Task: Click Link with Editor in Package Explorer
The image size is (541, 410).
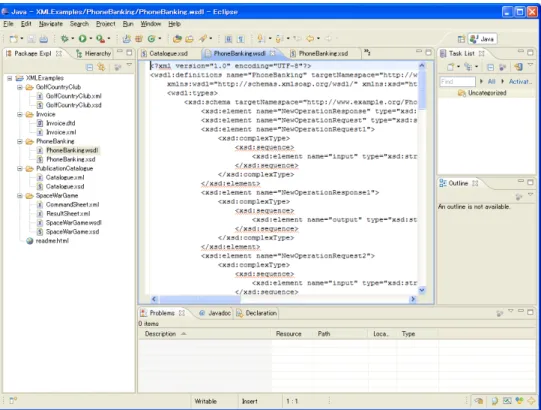Action: [x=101, y=67]
